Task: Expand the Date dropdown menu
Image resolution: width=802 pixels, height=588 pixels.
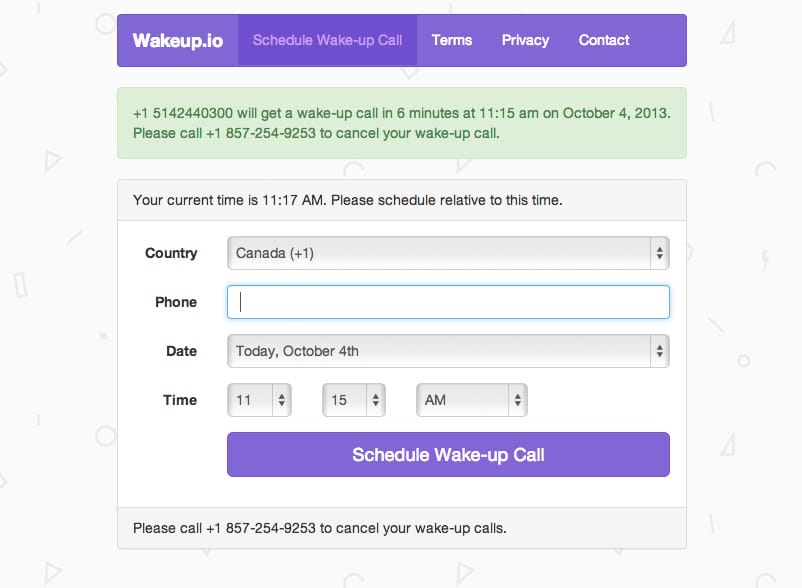Action: tap(447, 351)
